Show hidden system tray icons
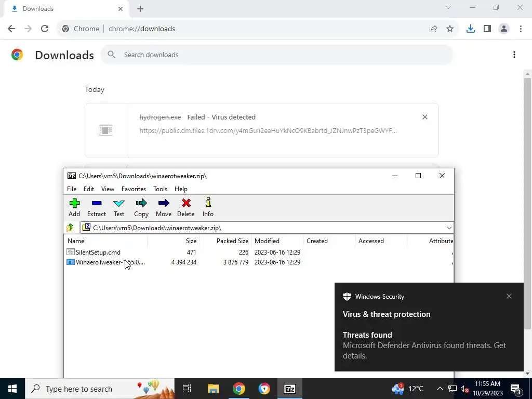This screenshot has width=532, height=399. [x=440, y=389]
